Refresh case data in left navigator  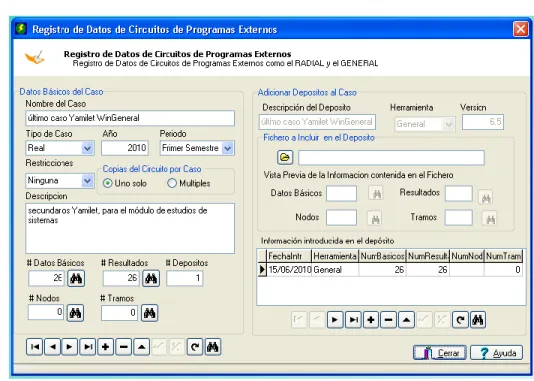[x=195, y=347]
